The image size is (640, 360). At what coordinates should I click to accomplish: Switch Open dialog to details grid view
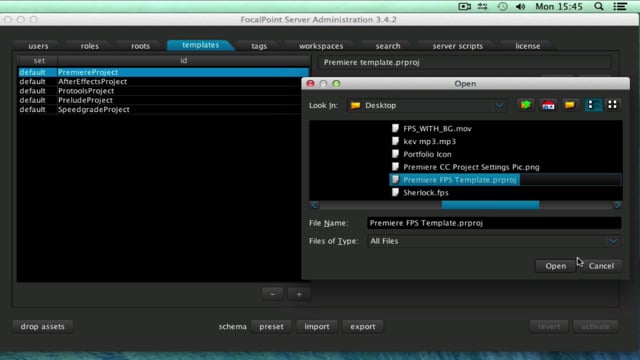(612, 105)
